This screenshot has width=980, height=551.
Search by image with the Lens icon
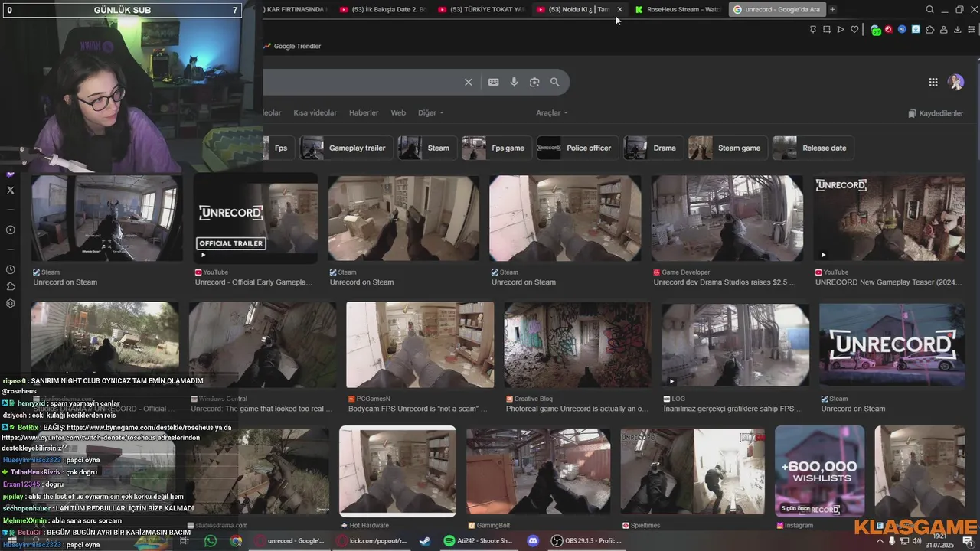(x=534, y=82)
